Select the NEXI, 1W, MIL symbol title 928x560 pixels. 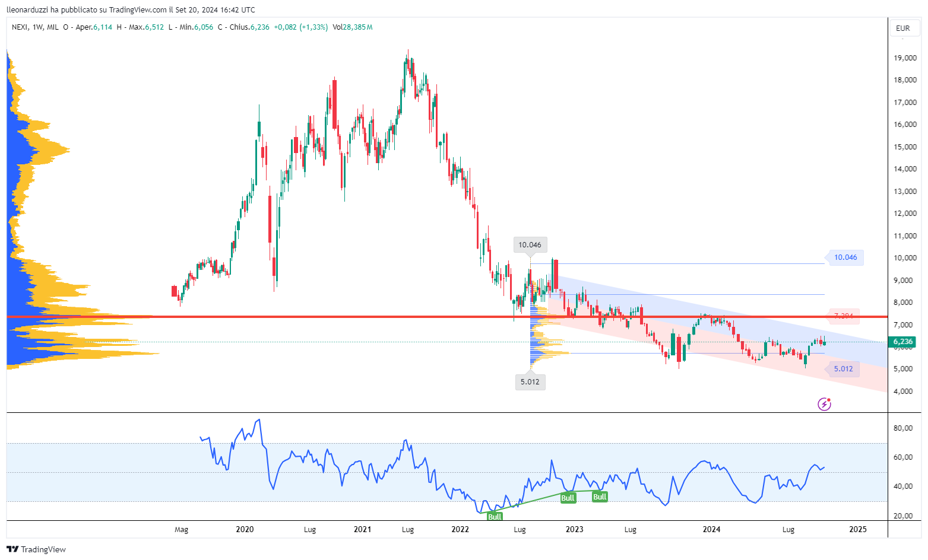(35, 27)
